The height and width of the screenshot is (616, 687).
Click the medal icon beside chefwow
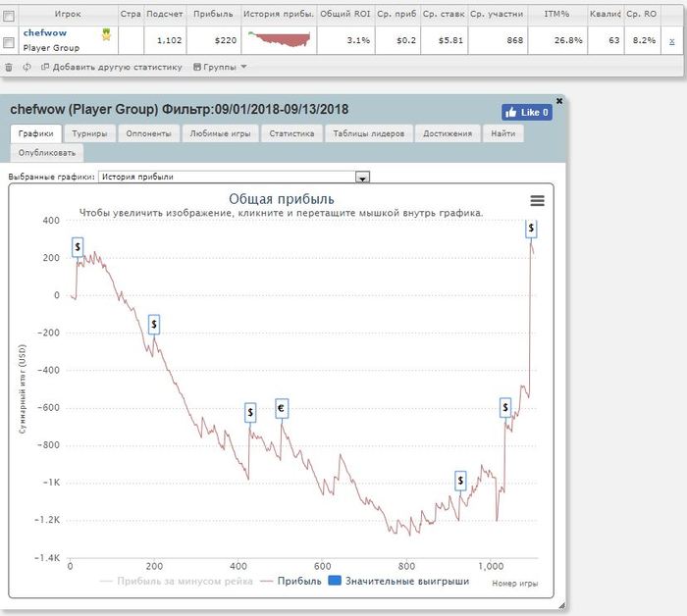tap(106, 34)
